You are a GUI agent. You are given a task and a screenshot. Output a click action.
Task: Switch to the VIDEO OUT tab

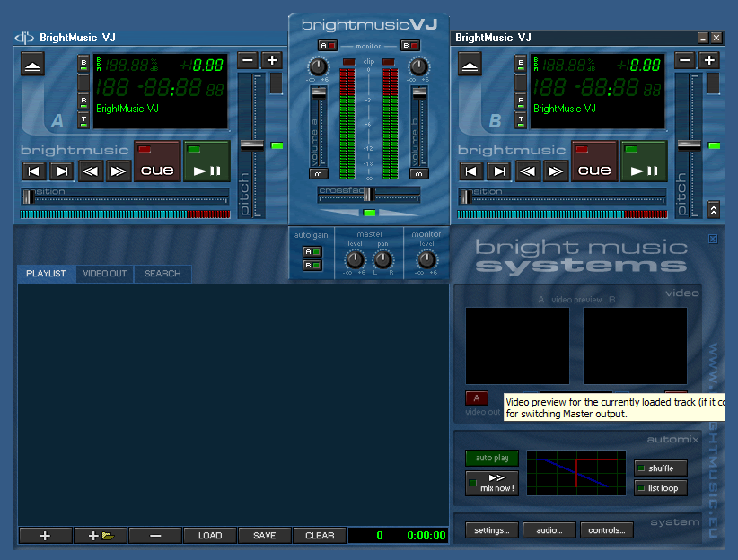click(x=105, y=274)
